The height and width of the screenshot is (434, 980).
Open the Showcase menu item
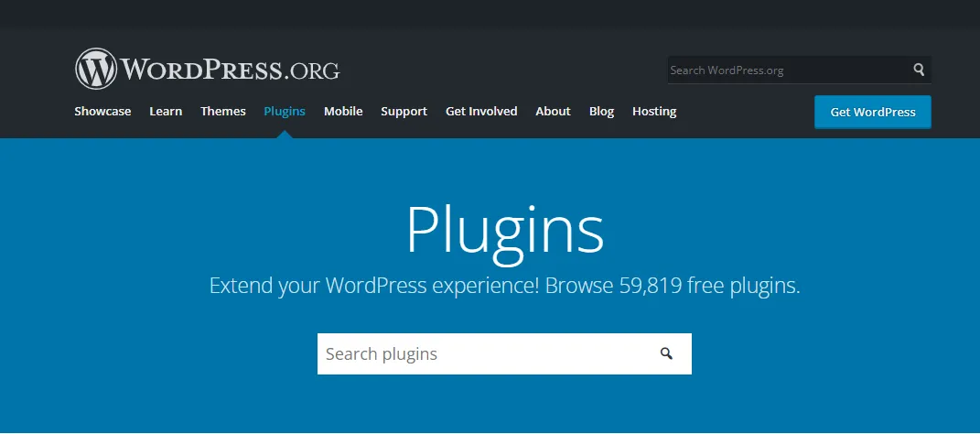102,112
